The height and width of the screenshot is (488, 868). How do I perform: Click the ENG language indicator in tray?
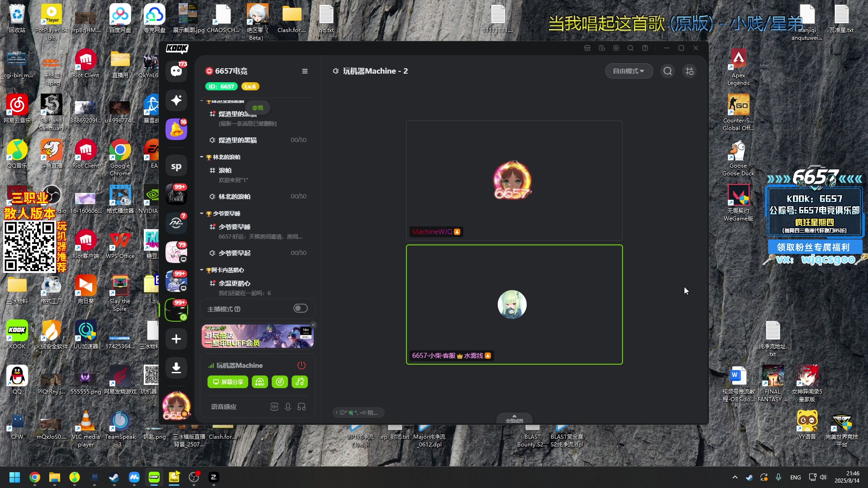click(x=795, y=477)
